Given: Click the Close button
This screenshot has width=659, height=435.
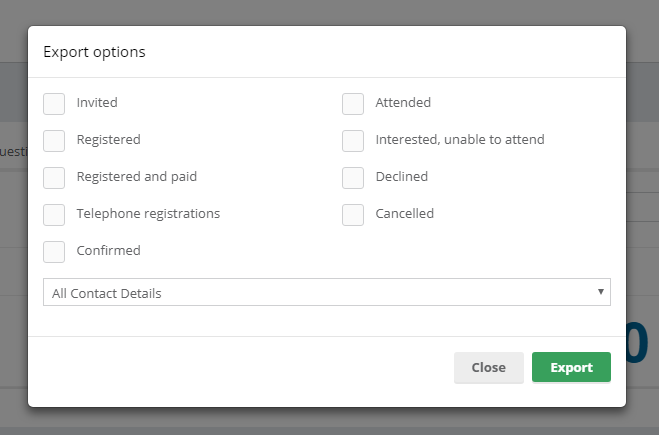Looking at the screenshot, I should (x=489, y=367).
